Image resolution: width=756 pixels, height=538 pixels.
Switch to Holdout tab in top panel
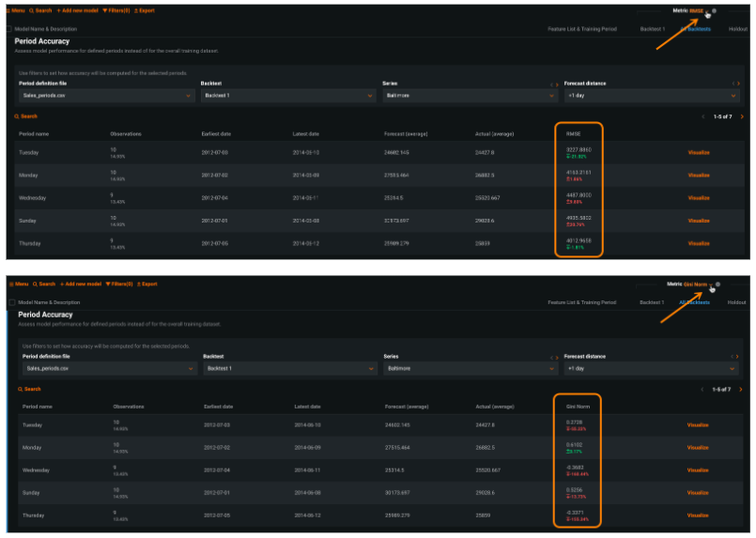coord(736,29)
